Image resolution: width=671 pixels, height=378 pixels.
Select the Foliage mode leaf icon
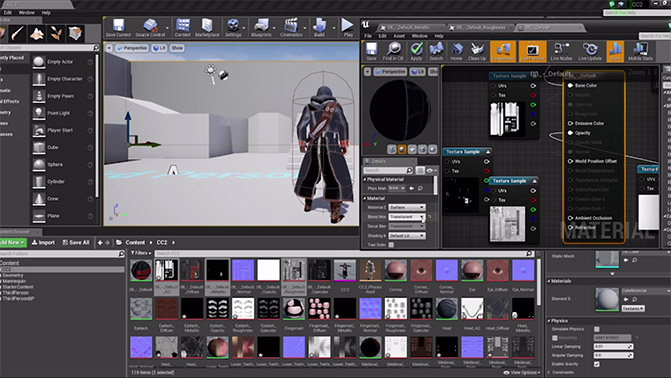[56, 33]
